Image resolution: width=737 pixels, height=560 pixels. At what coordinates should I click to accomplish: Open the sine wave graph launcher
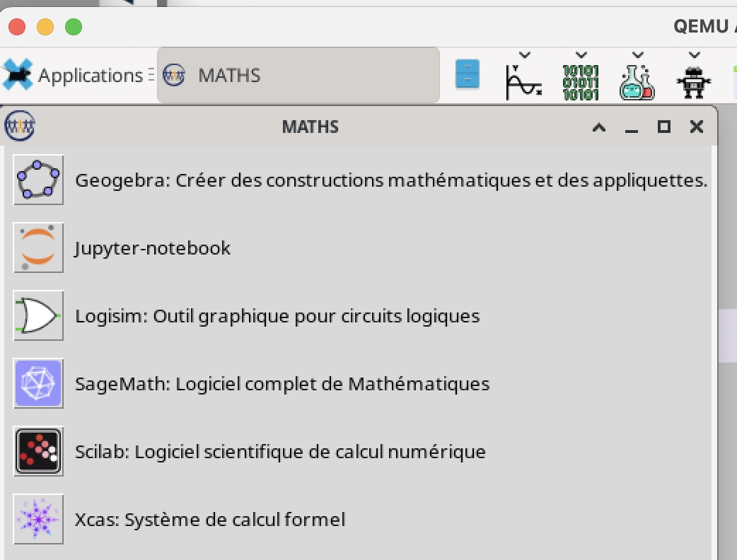pyautogui.click(x=523, y=82)
